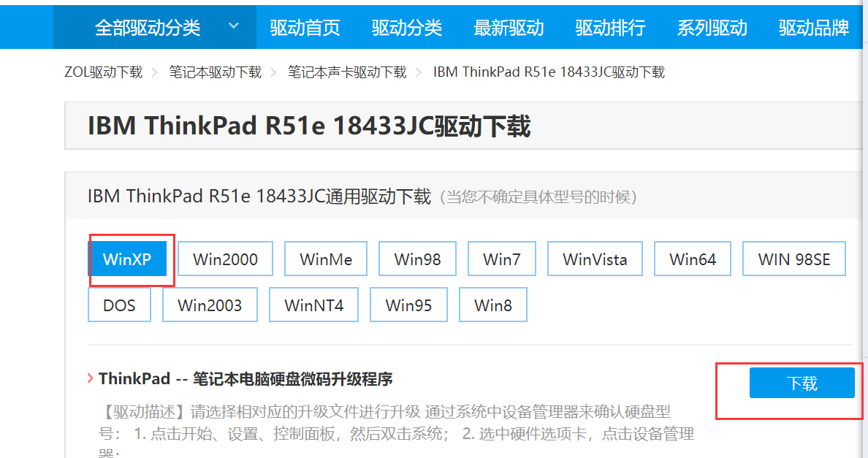
Task: Click the 下载 download button
Action: (802, 382)
